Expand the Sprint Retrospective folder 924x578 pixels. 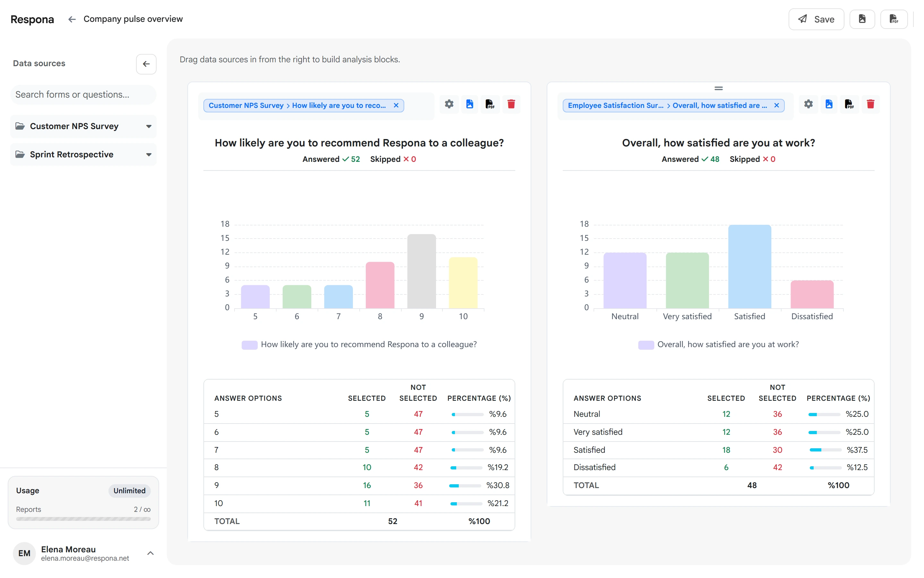149,154
